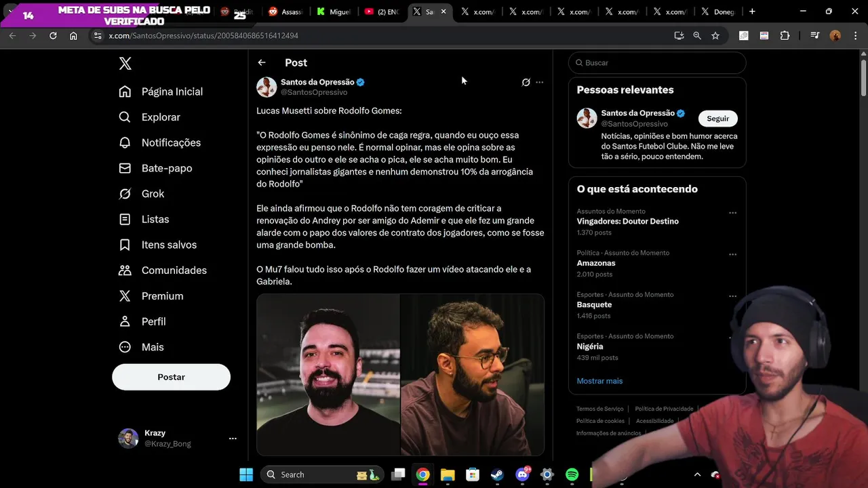Click Mostrar mais under trends
Viewport: 868px width, 488px height.
pyautogui.click(x=599, y=381)
